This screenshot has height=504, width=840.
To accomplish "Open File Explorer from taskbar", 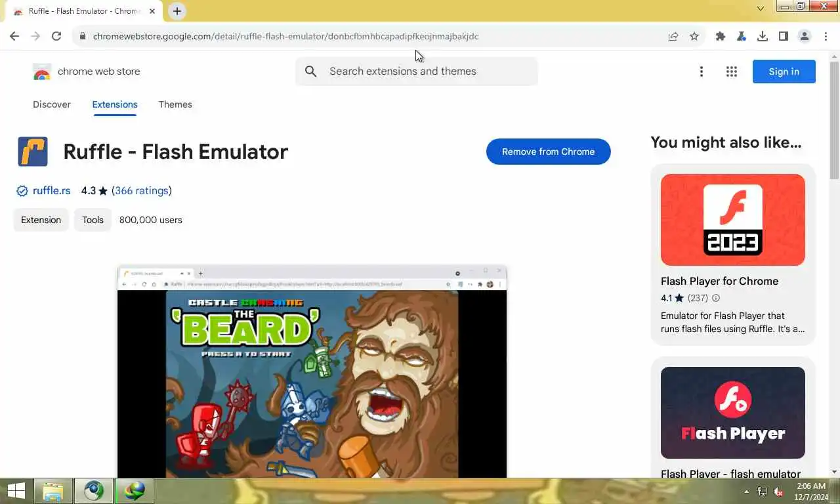I will pos(53,491).
